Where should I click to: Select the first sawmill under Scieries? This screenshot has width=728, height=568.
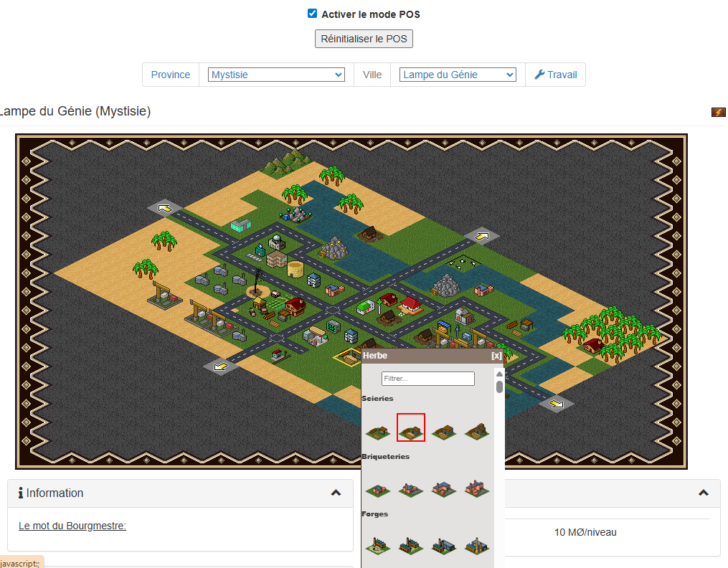coord(377,430)
